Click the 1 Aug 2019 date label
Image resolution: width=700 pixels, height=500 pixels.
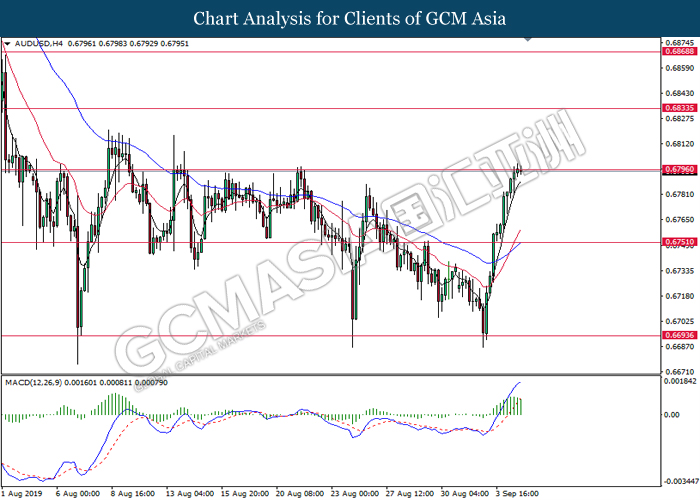point(21,494)
